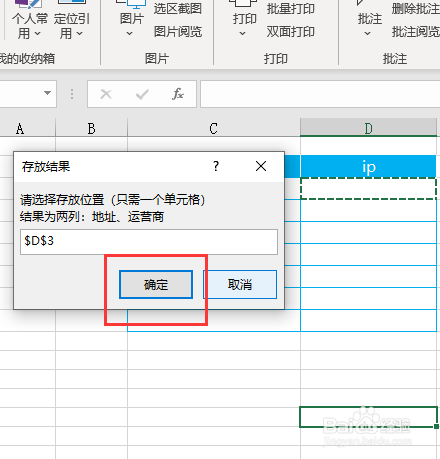Open 图片阅览 in ribbon

(x=178, y=32)
